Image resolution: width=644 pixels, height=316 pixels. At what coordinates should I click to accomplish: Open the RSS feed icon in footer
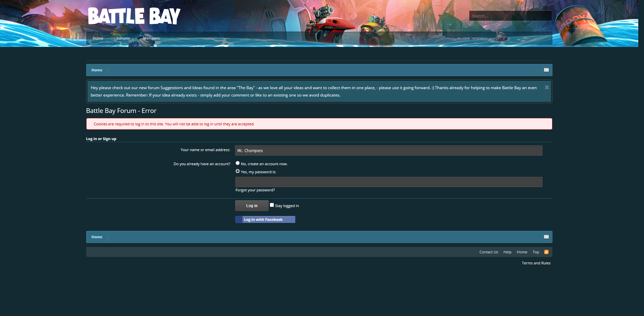(x=546, y=252)
